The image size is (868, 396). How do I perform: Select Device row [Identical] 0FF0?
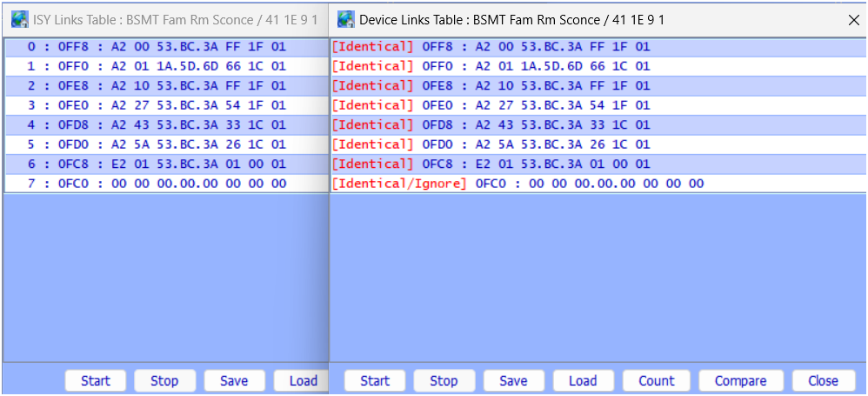point(599,66)
